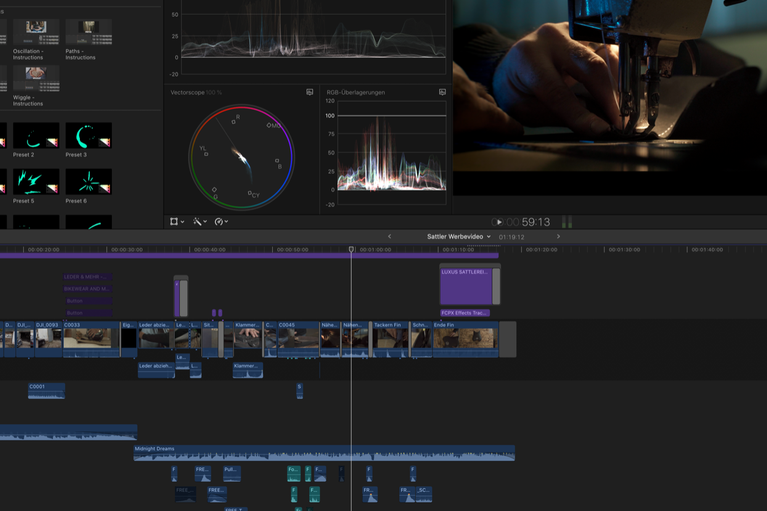Image resolution: width=767 pixels, height=511 pixels.
Task: Select the small S audio clip
Action: (299, 391)
